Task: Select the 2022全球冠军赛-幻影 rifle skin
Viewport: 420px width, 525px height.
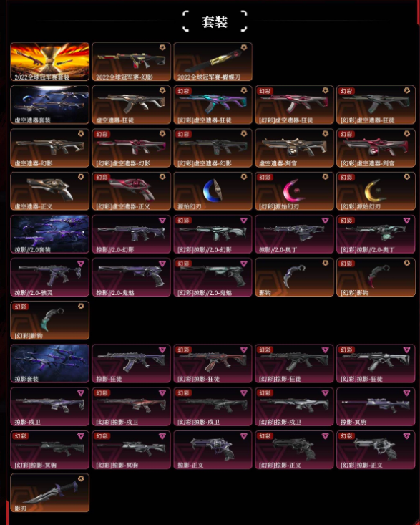Action: pos(132,62)
